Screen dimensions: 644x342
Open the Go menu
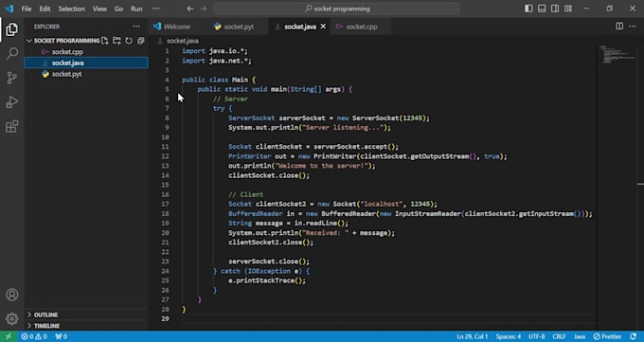click(x=118, y=9)
